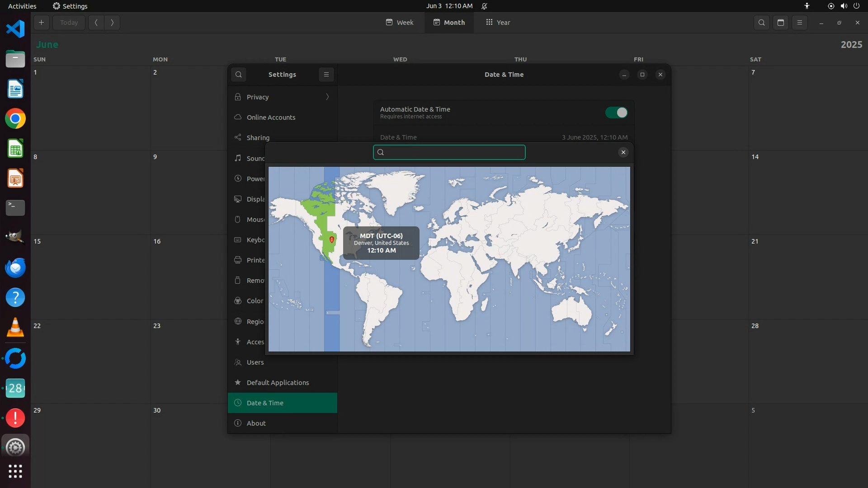
Task: Open Online Accounts settings
Action: pyautogui.click(x=271, y=117)
